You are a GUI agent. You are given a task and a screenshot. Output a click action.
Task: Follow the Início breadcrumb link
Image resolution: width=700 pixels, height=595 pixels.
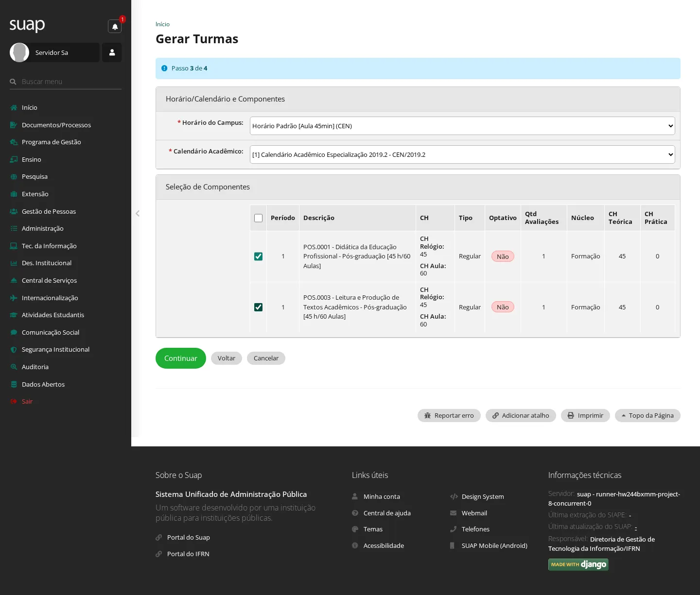tap(162, 24)
